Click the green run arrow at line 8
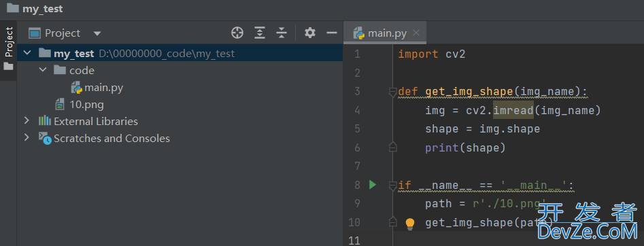This screenshot has height=246, width=644. [x=373, y=185]
